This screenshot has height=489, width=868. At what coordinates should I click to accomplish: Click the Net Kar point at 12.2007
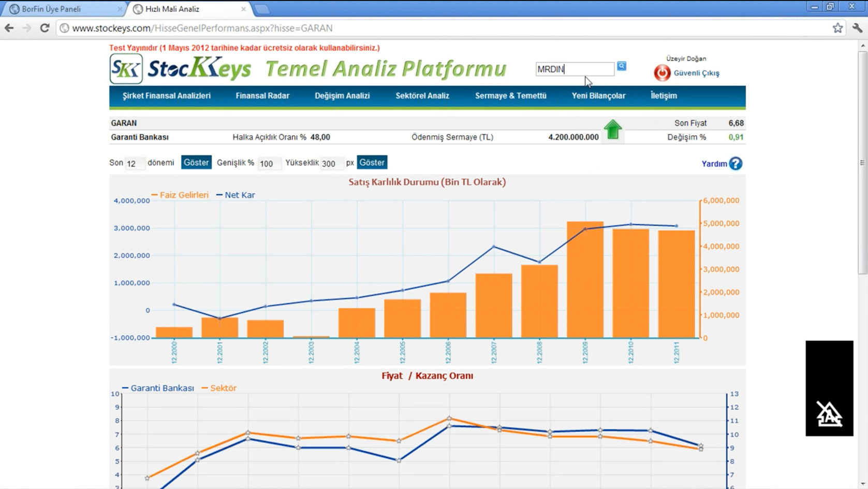coord(494,247)
